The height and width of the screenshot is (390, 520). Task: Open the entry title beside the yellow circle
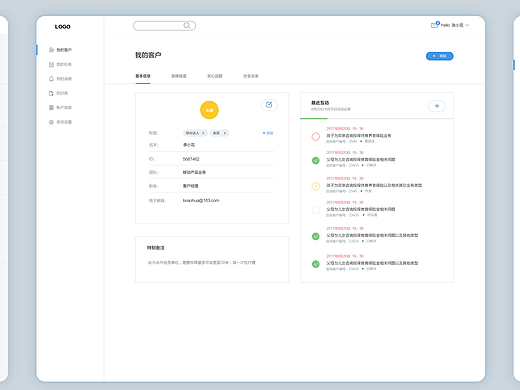tap(374, 185)
